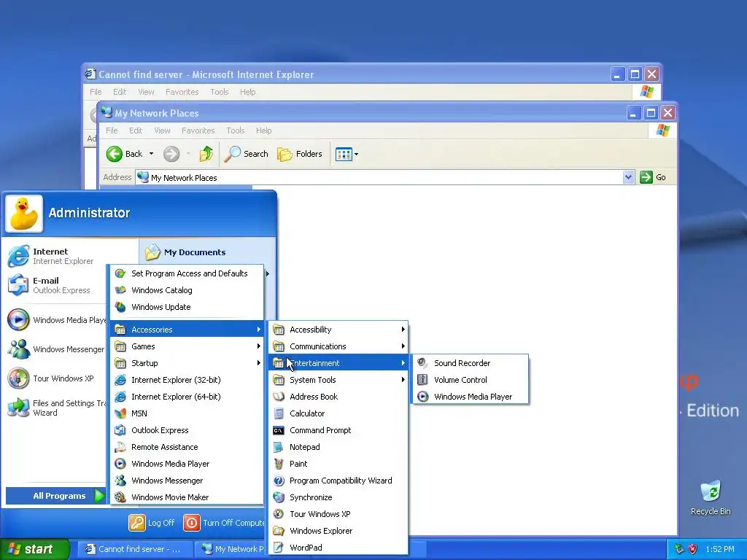The image size is (747, 560).
Task: Click the Go button next to address bar
Action: pyautogui.click(x=653, y=177)
